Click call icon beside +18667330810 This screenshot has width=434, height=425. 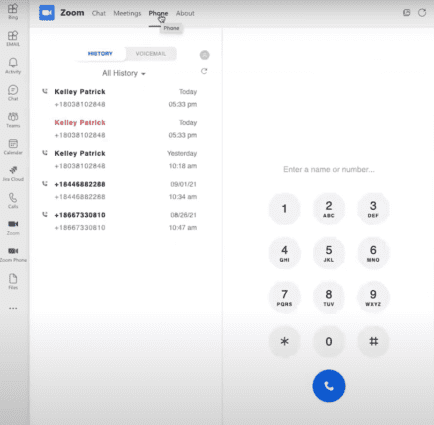[45, 215]
